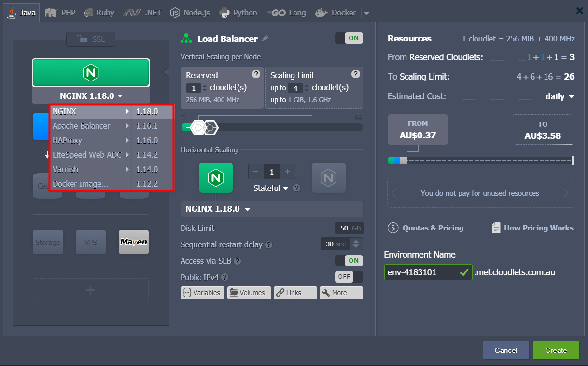Screen dimensions: 588x366
Task: Click the Environment Name field
Action: [428, 272]
